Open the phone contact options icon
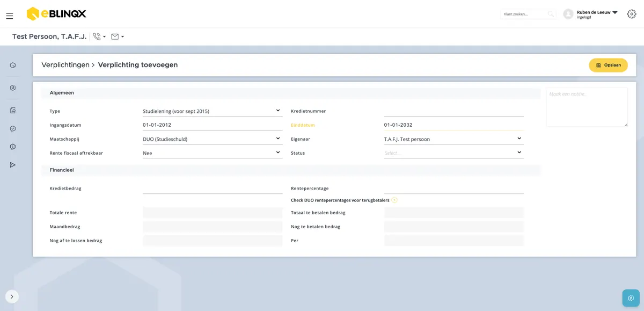Viewport: 644px width, 311px height. pos(99,37)
